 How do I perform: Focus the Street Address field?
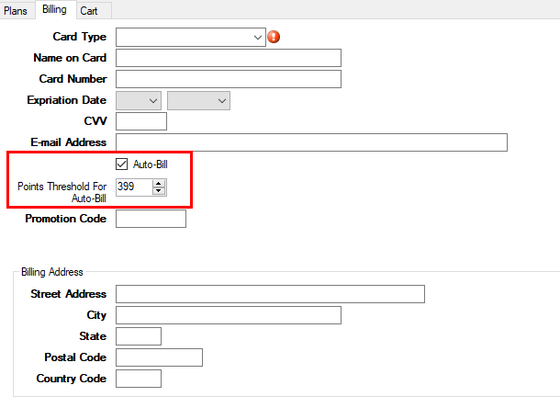pos(270,294)
